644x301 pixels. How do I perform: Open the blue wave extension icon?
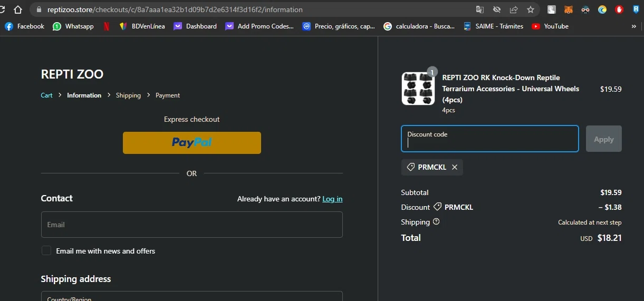pos(602,9)
